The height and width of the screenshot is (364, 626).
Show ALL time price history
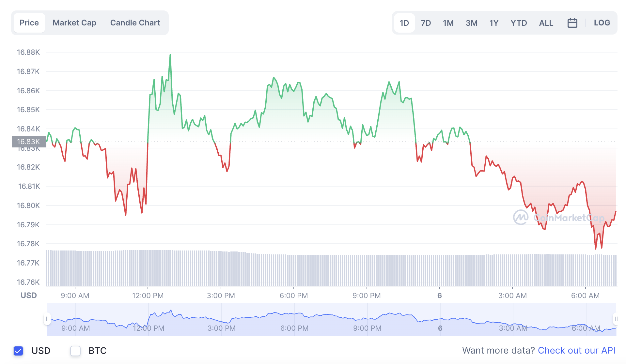tap(546, 23)
